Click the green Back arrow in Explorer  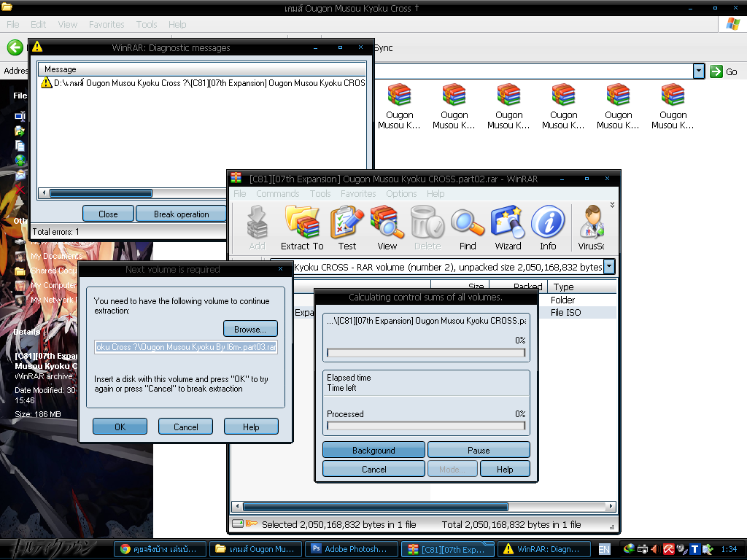[x=15, y=47]
